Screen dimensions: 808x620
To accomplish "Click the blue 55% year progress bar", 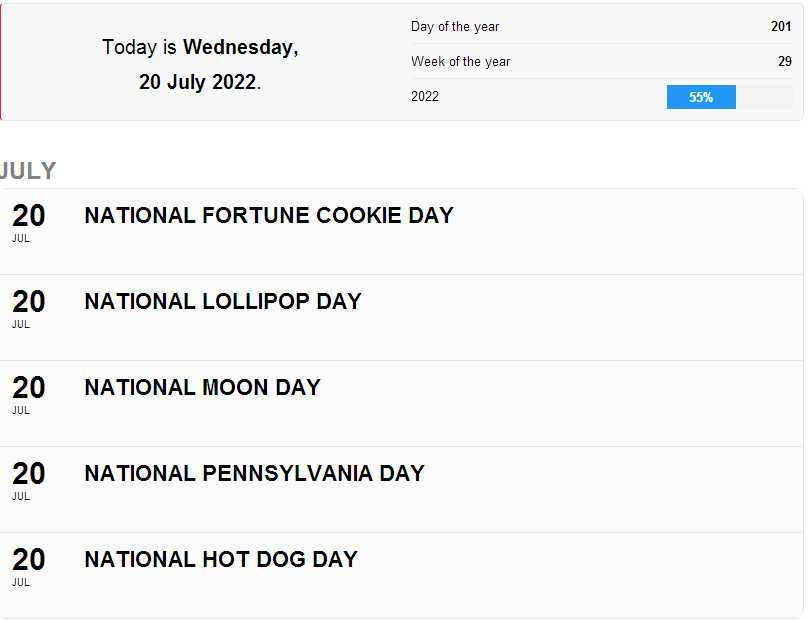I will 701,97.
